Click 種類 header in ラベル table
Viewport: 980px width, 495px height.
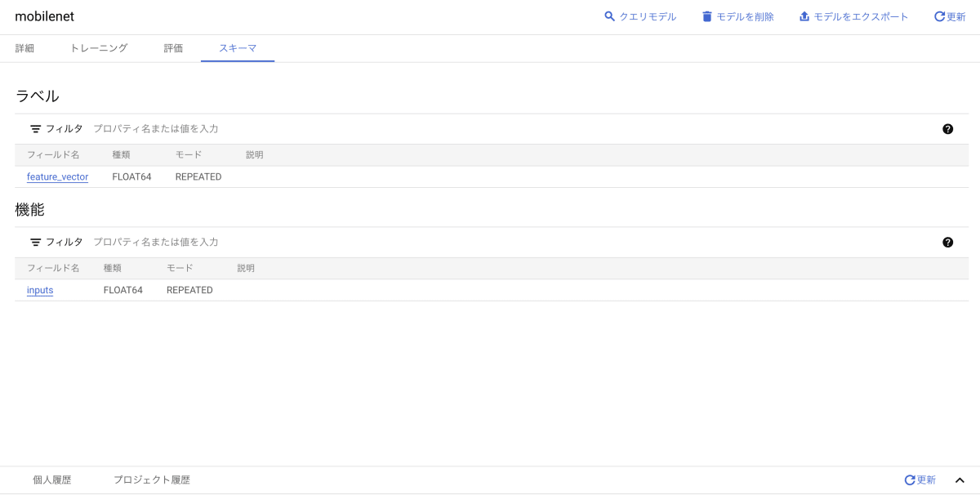tap(121, 155)
